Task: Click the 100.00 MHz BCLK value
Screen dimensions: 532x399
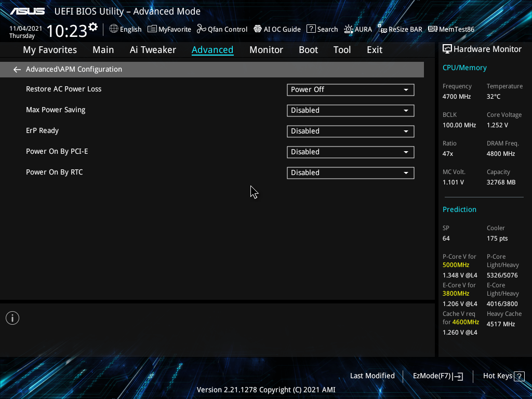Action: click(x=459, y=125)
